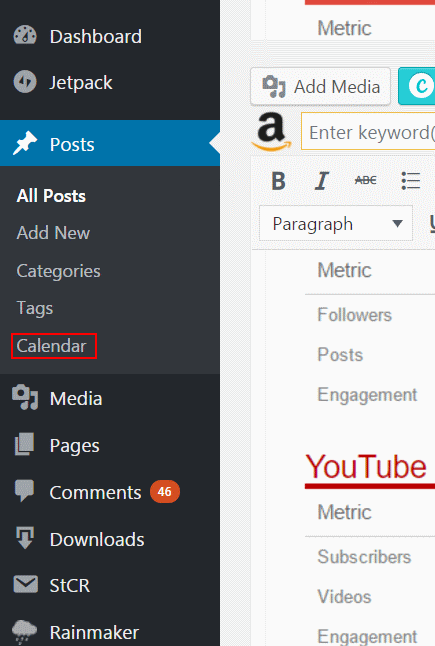Open the Paragraph format dropdown
Viewport: 435px width, 646px height.
click(x=336, y=223)
